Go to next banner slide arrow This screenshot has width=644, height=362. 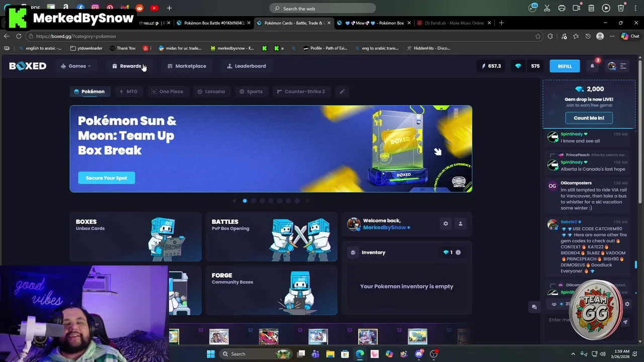coord(308,201)
